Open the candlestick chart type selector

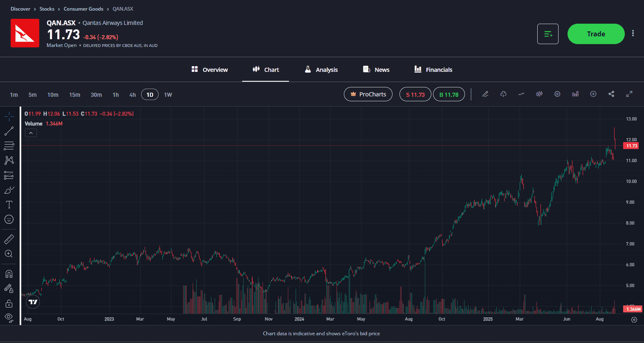539,94
